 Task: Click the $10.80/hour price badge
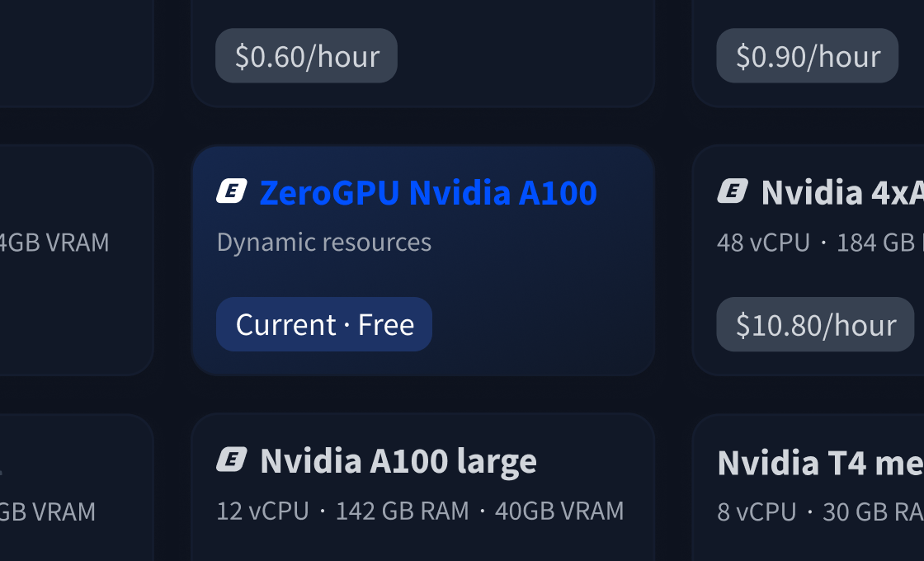pos(815,324)
